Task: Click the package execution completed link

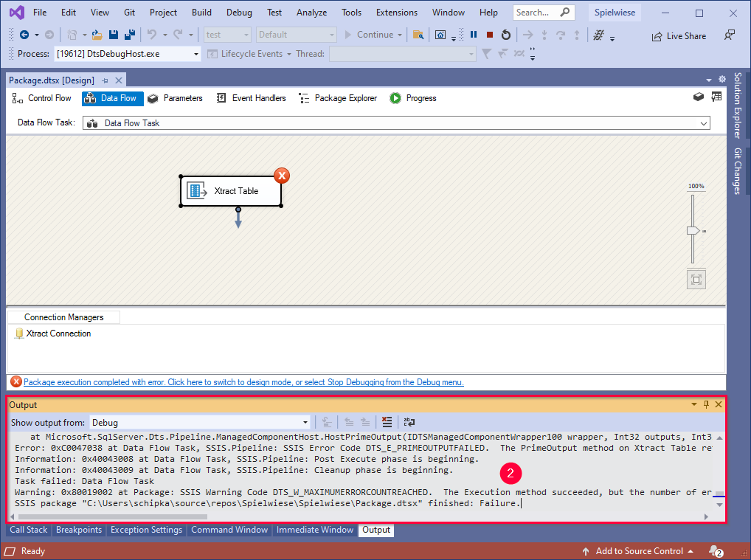Action: (x=243, y=382)
